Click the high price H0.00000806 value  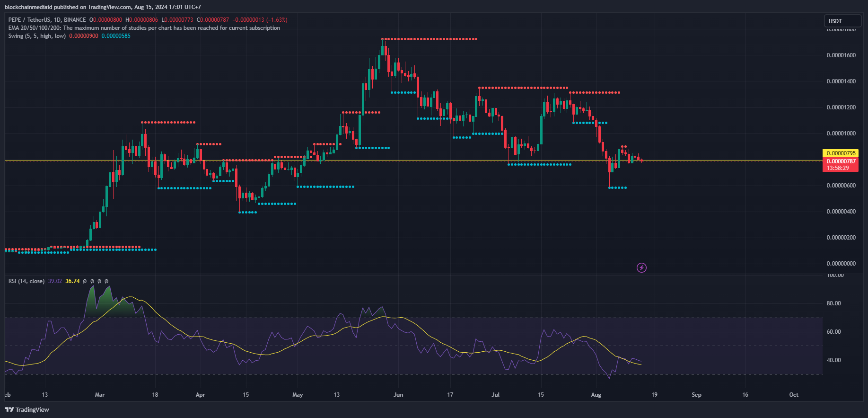141,20
